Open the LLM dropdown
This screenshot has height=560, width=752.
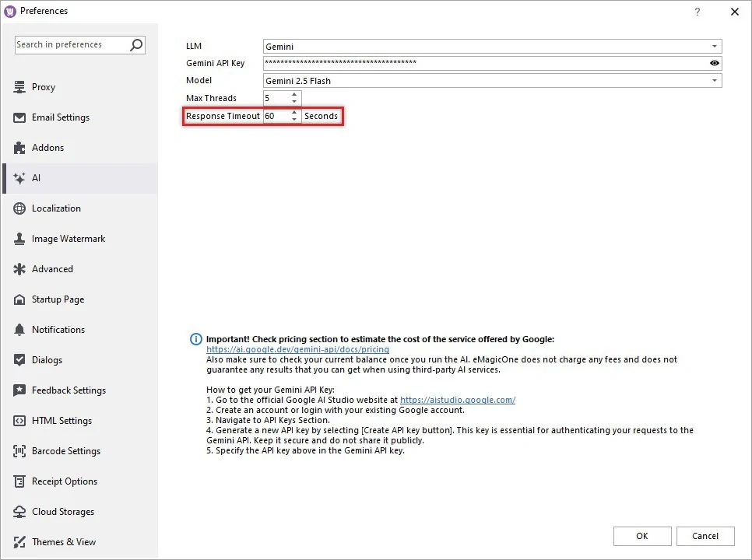[x=715, y=46]
